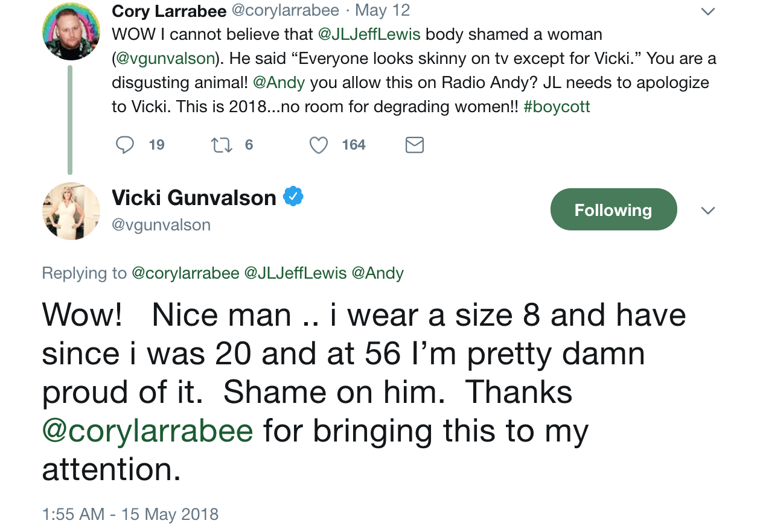The image size is (763, 532).
Task: Open Vicki Gunvalson's profile picture
Action: click(x=71, y=211)
